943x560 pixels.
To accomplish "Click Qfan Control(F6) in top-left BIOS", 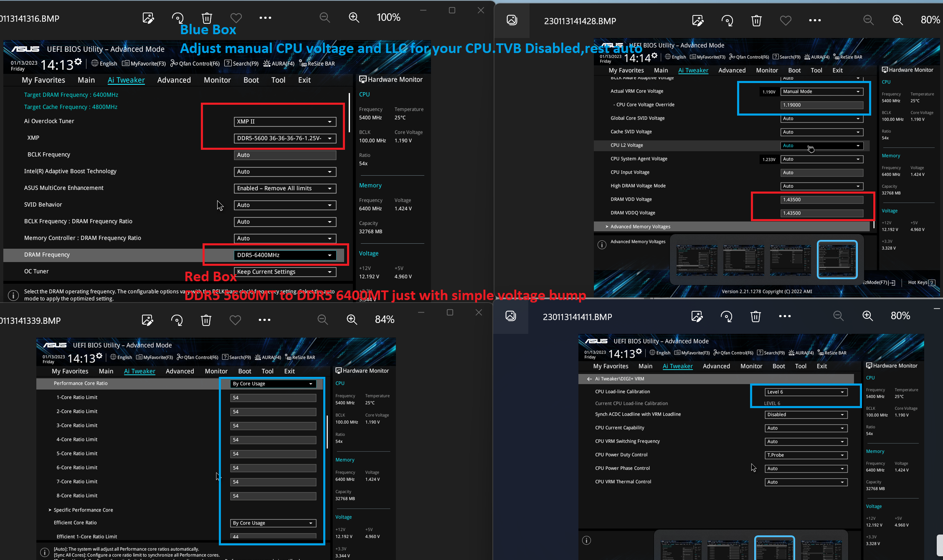I will (x=195, y=63).
